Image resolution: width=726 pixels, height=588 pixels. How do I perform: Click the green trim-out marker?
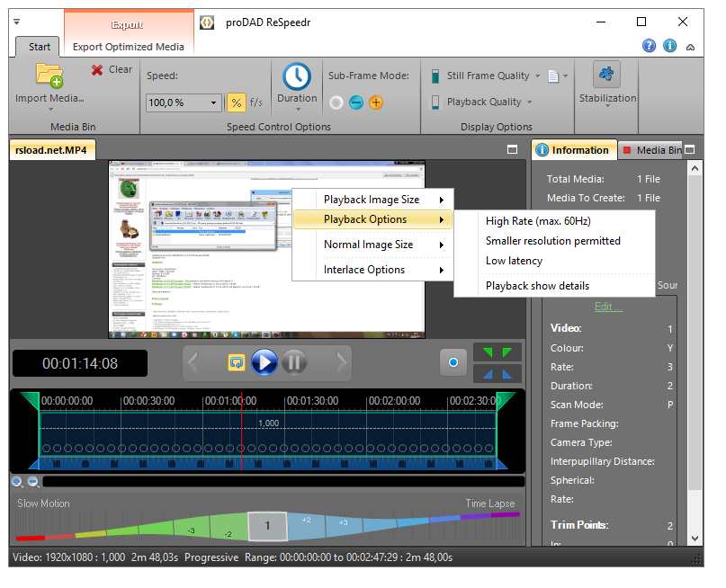[x=506, y=401]
